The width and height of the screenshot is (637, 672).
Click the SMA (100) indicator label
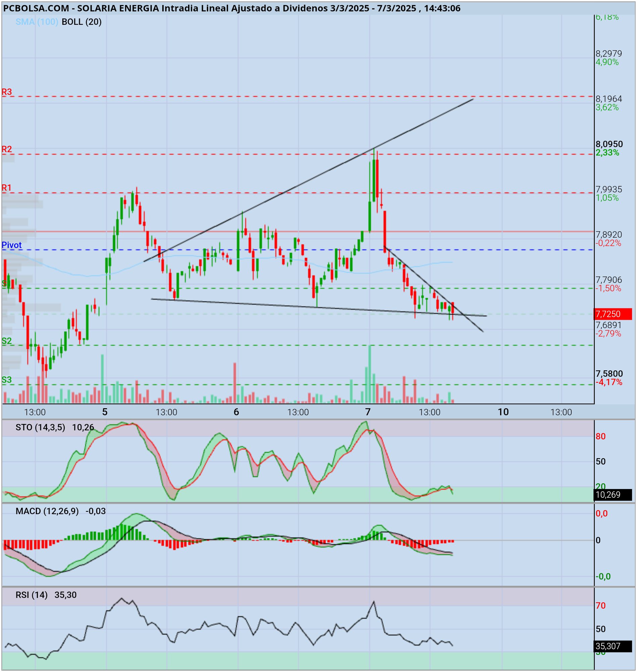pyautogui.click(x=37, y=22)
